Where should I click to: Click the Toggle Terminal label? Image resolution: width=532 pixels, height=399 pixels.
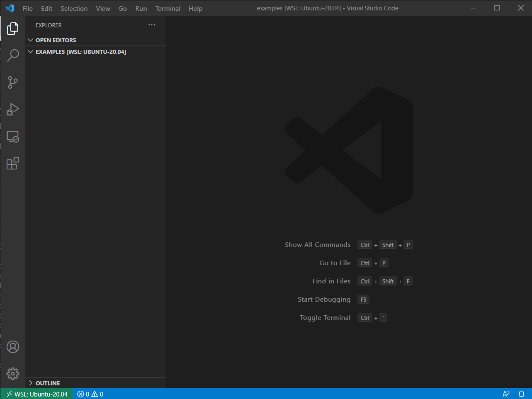325,318
